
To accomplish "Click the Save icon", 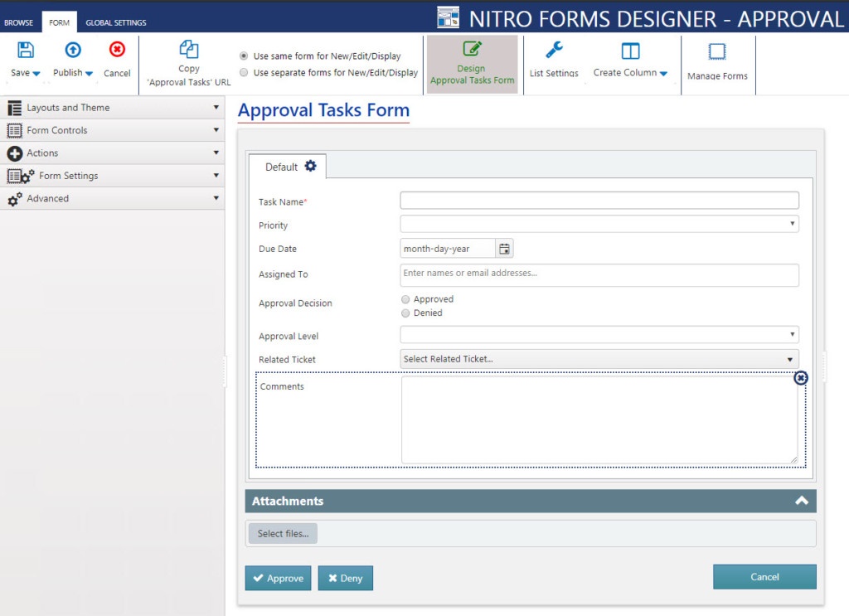I will tap(24, 51).
